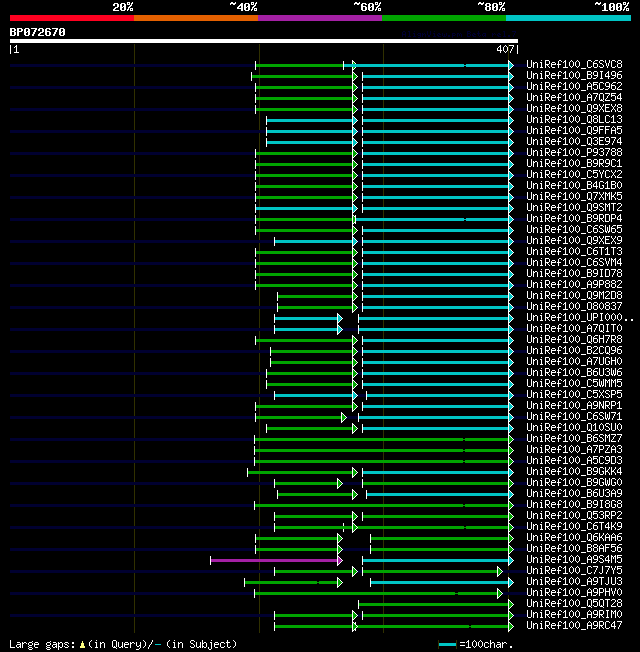Select the UniRef100_C6T4K9 row label
Image resolution: width=640 pixels, height=652 pixels.
point(574,526)
